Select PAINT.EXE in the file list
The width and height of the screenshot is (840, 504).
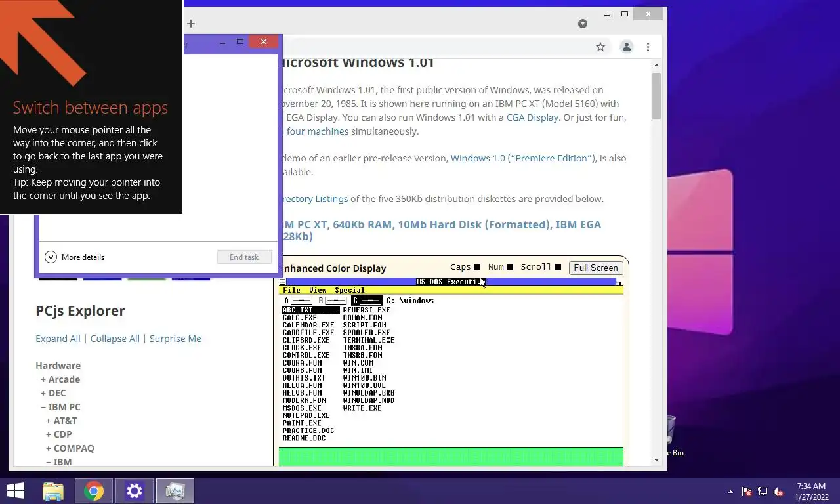pyautogui.click(x=302, y=423)
